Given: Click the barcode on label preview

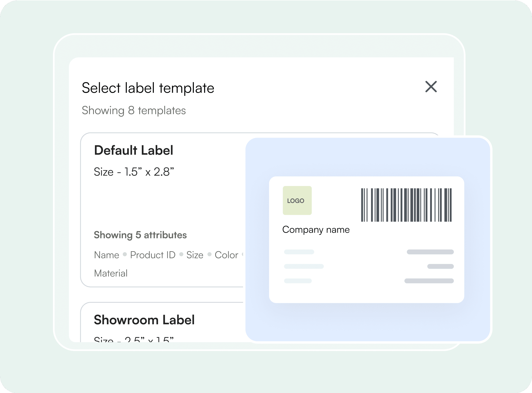Looking at the screenshot, I should pyautogui.click(x=406, y=205).
